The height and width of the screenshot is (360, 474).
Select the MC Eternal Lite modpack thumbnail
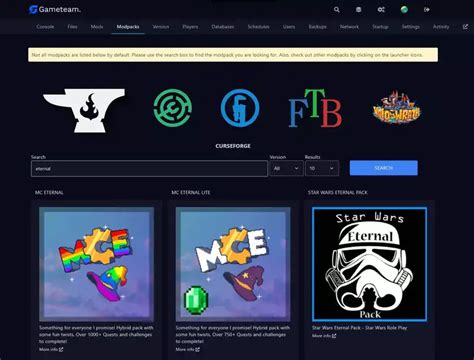[x=233, y=264]
